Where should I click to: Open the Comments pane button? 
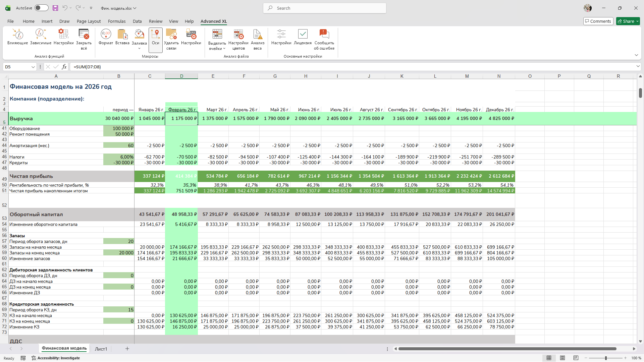coord(598,21)
